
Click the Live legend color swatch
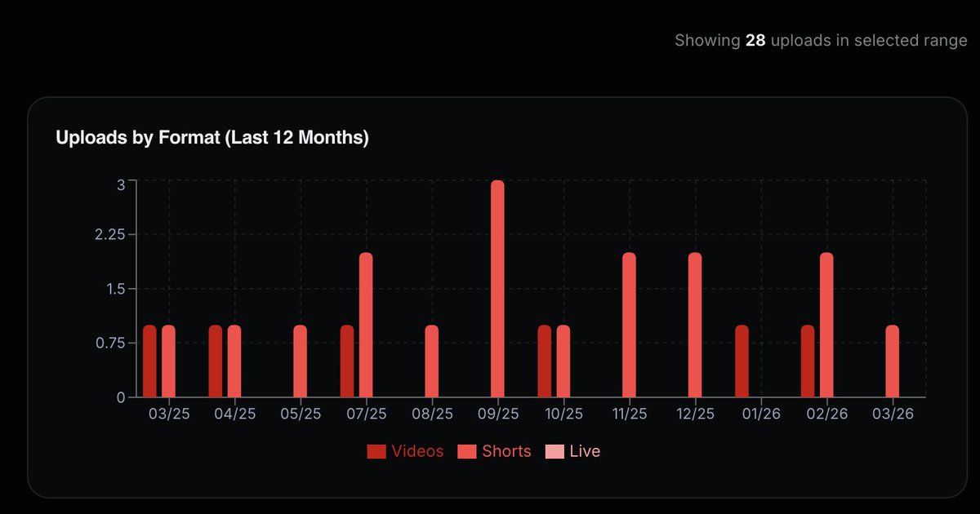click(555, 451)
